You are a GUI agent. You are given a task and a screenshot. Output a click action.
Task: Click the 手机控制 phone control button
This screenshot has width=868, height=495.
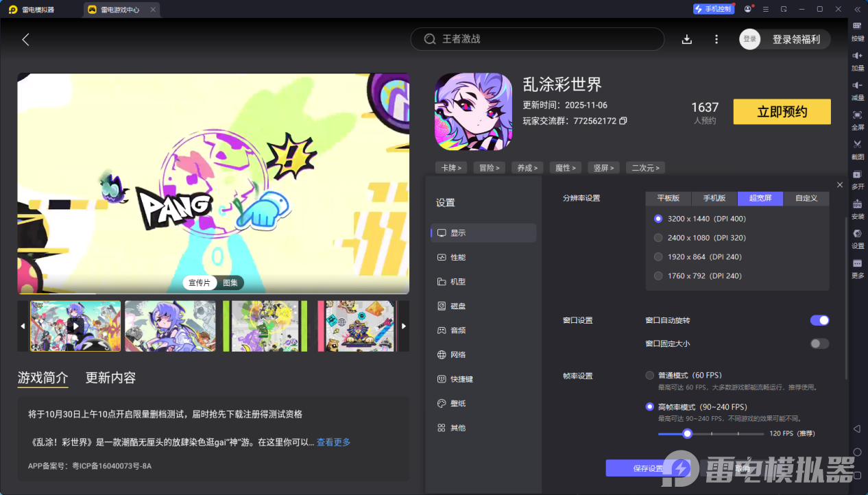(x=713, y=8)
